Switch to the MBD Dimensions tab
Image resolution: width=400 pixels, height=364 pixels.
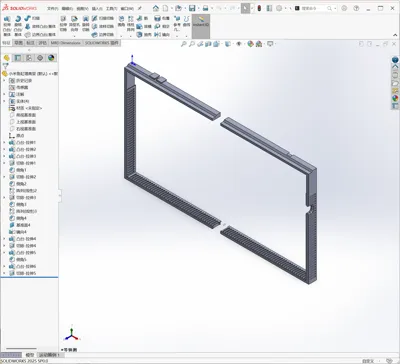tap(66, 43)
